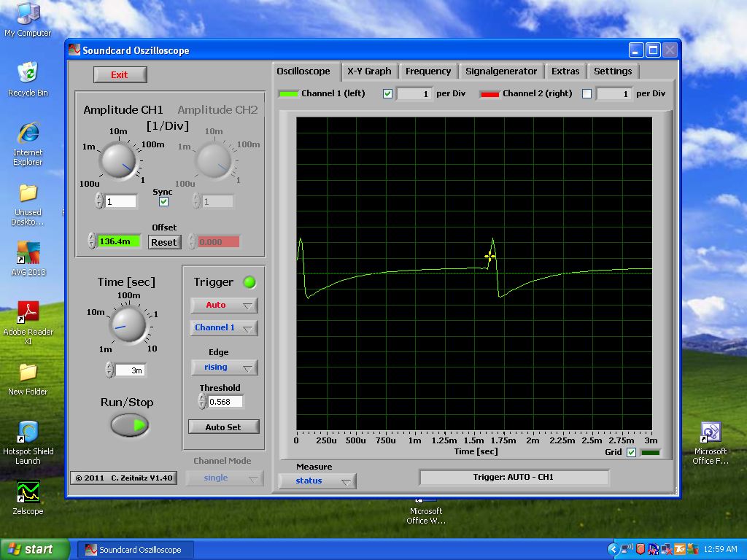The width and height of the screenshot is (747, 560).
Task: Toggle the Grid checkbox
Action: [x=631, y=452]
